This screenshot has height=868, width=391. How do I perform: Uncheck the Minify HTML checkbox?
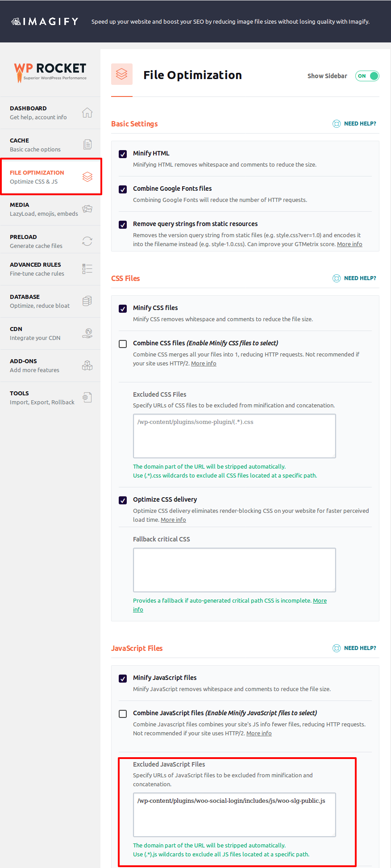point(123,154)
